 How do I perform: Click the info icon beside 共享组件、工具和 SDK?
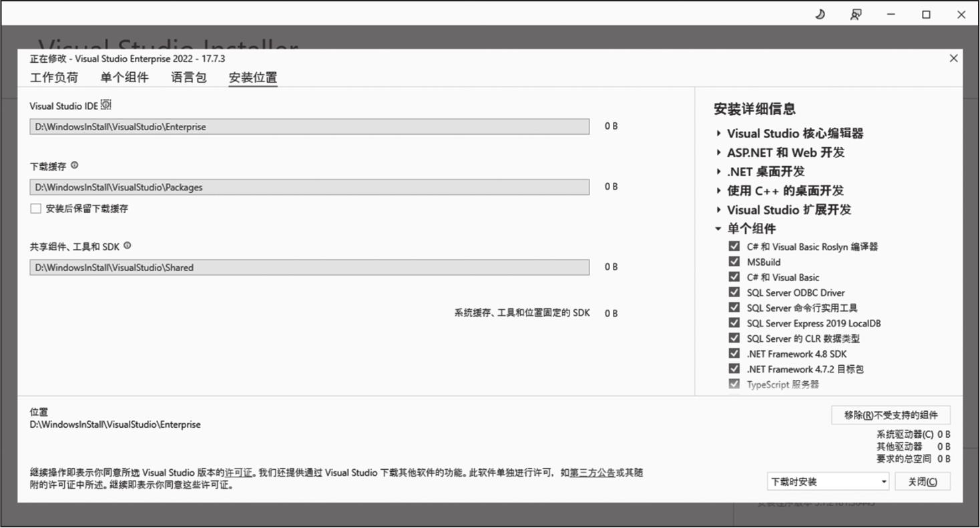[127, 246]
